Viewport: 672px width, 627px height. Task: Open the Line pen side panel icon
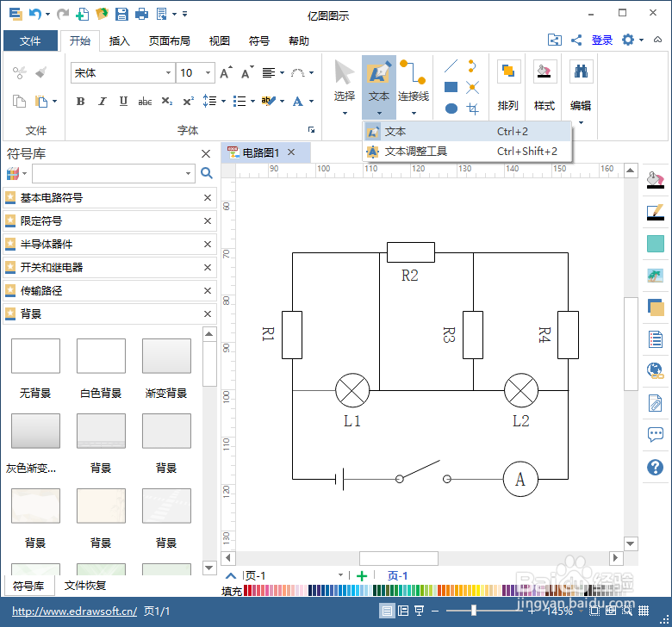656,212
